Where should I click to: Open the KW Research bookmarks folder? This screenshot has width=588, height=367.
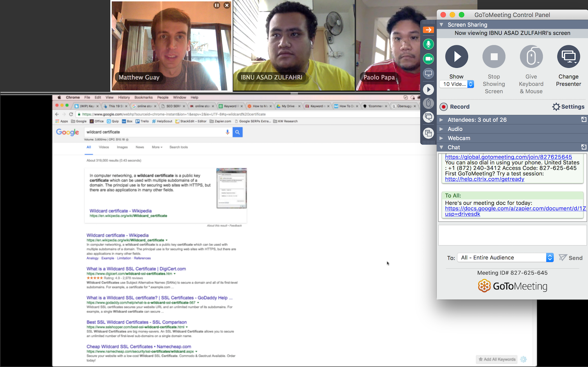[x=285, y=121]
